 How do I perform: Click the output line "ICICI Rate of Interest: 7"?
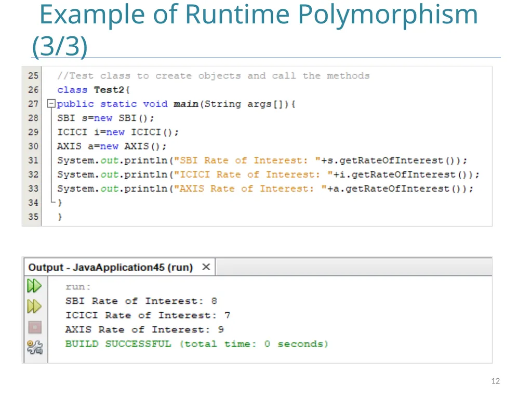[x=148, y=315]
